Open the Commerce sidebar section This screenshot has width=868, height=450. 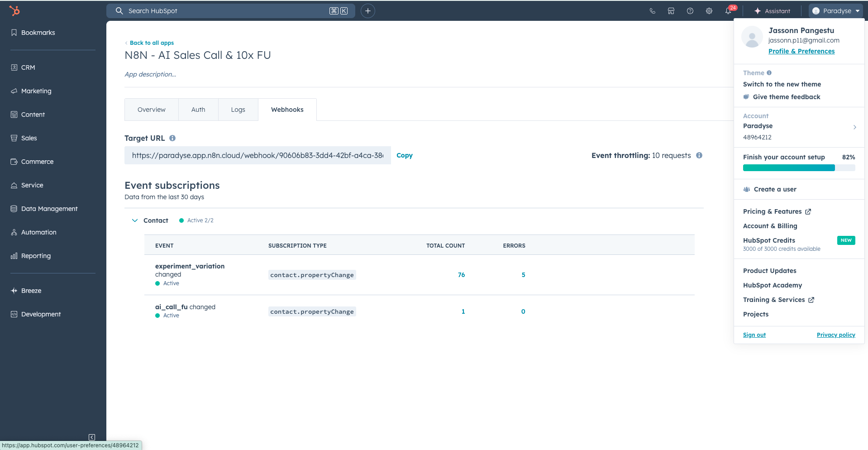click(x=37, y=162)
